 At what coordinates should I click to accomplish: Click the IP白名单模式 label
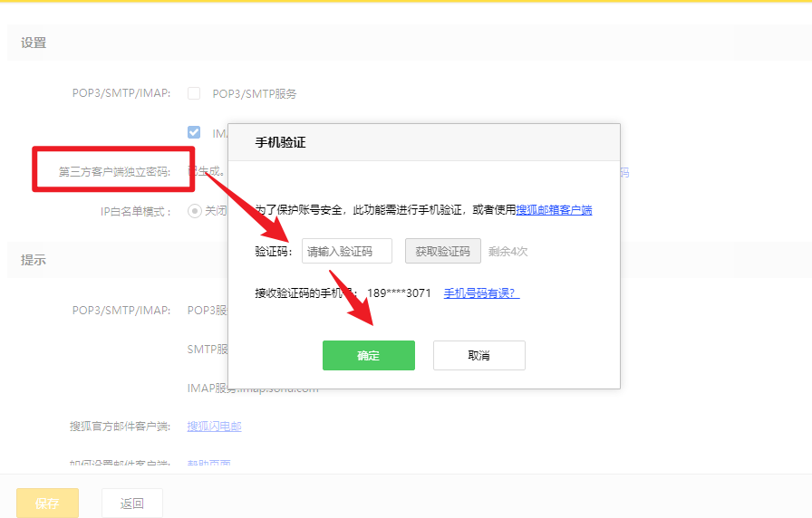point(135,211)
